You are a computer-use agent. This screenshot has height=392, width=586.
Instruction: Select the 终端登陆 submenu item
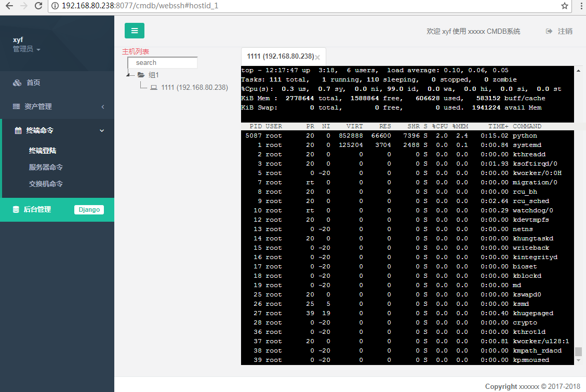tap(43, 151)
